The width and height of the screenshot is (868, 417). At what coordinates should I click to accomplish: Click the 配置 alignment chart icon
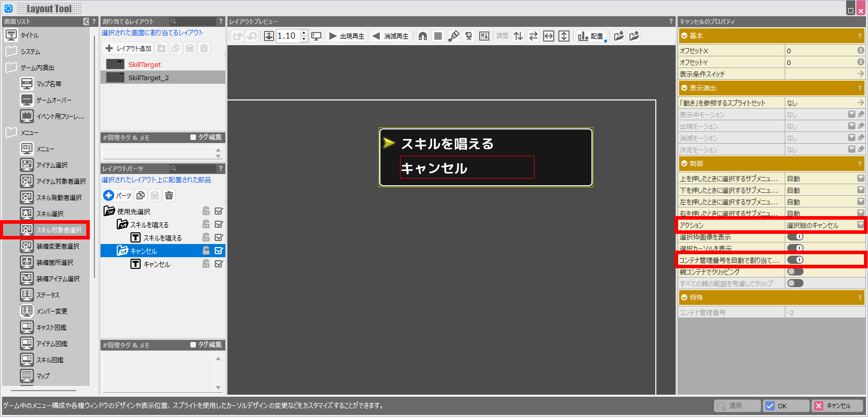click(x=590, y=36)
